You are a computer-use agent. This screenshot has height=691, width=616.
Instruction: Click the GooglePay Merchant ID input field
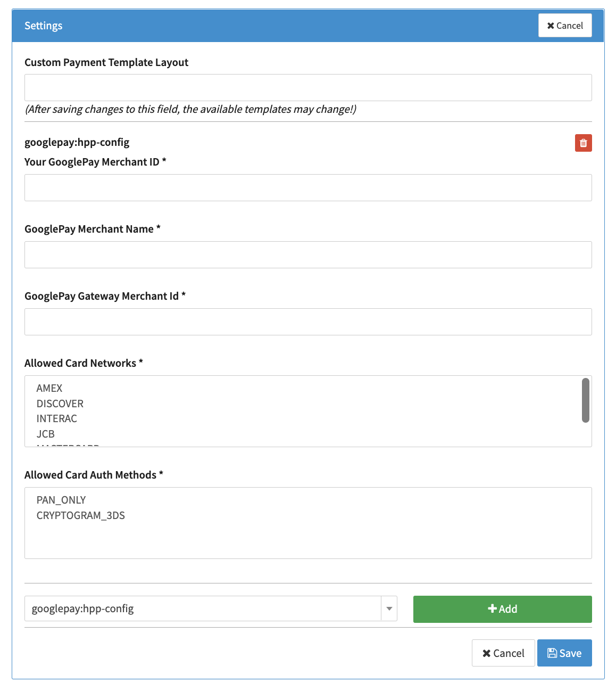pos(308,188)
